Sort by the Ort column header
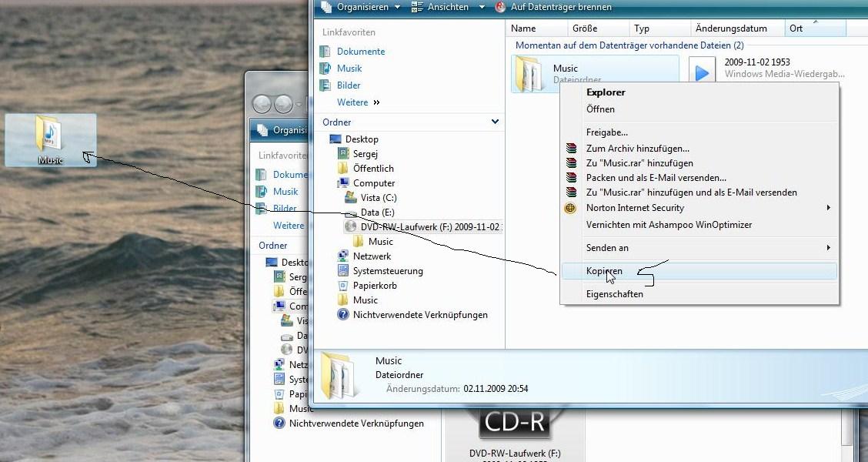 pos(816,28)
